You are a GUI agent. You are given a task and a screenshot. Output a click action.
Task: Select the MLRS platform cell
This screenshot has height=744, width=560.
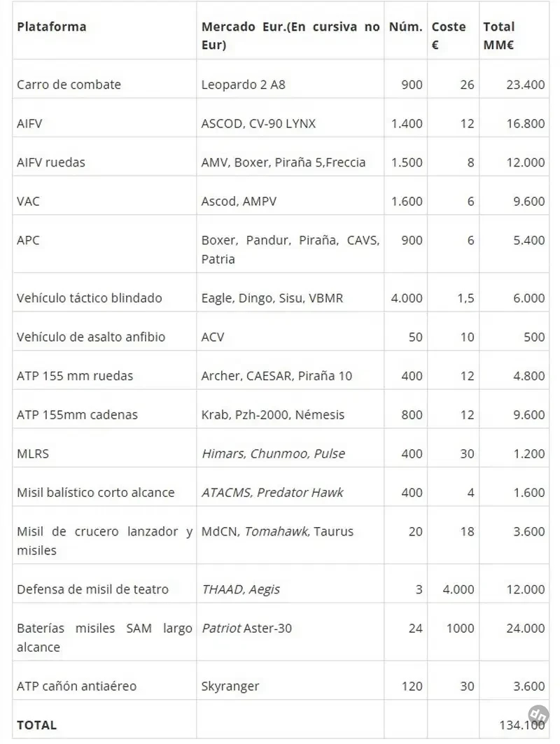point(33,454)
